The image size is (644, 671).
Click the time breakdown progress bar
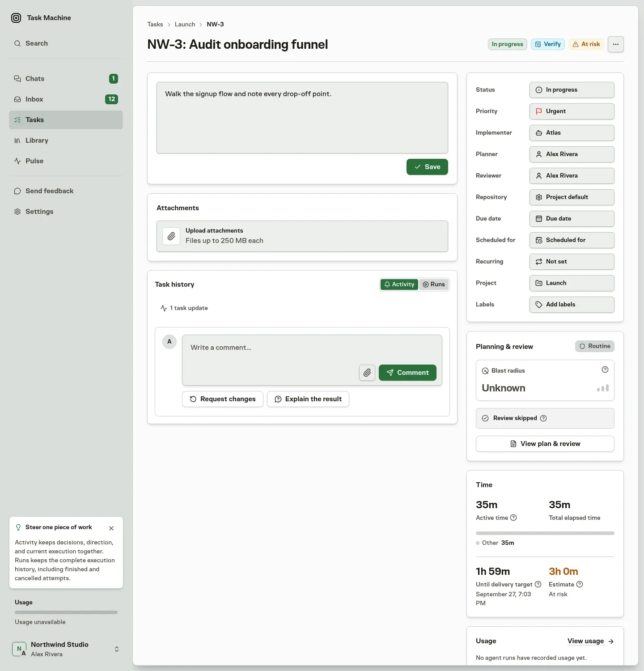pyautogui.click(x=545, y=533)
